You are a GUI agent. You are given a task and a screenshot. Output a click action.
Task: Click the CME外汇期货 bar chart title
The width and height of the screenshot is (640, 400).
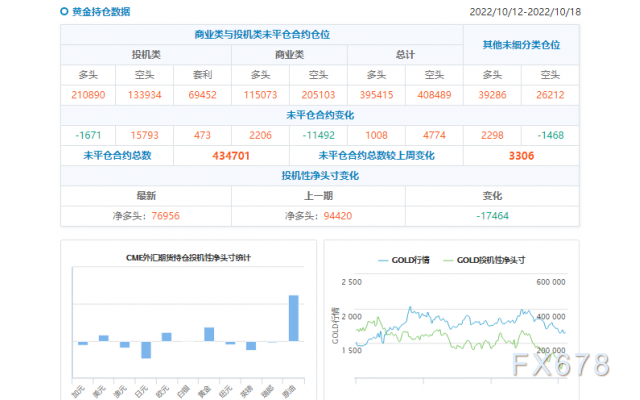click(188, 258)
